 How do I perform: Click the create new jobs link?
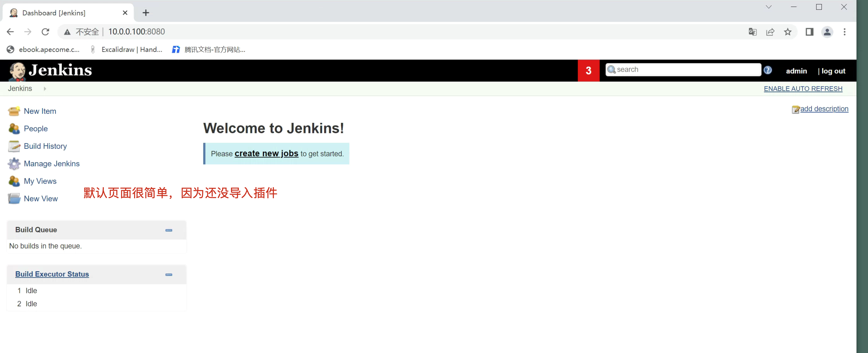[x=266, y=154]
